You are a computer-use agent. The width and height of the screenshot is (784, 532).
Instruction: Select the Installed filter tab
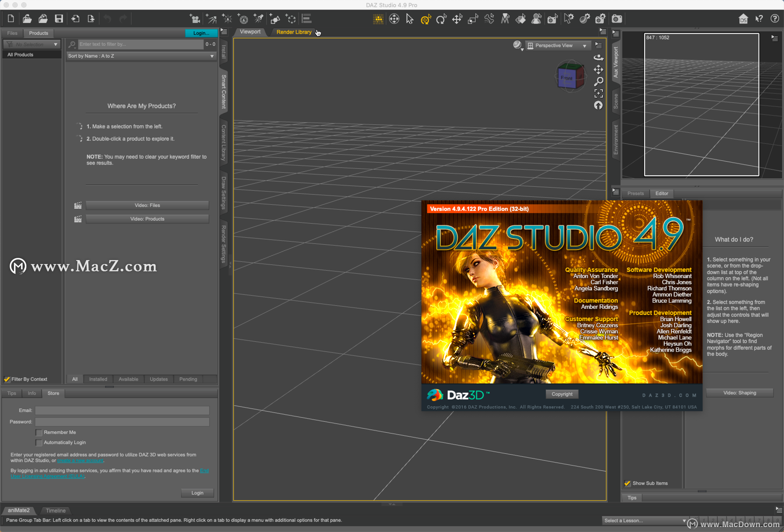coord(98,379)
